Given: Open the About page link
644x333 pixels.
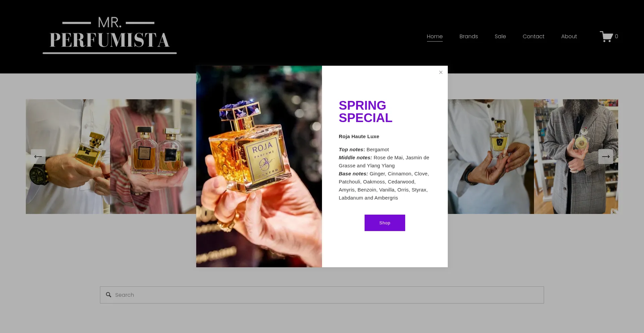Looking at the screenshot, I should (569, 37).
